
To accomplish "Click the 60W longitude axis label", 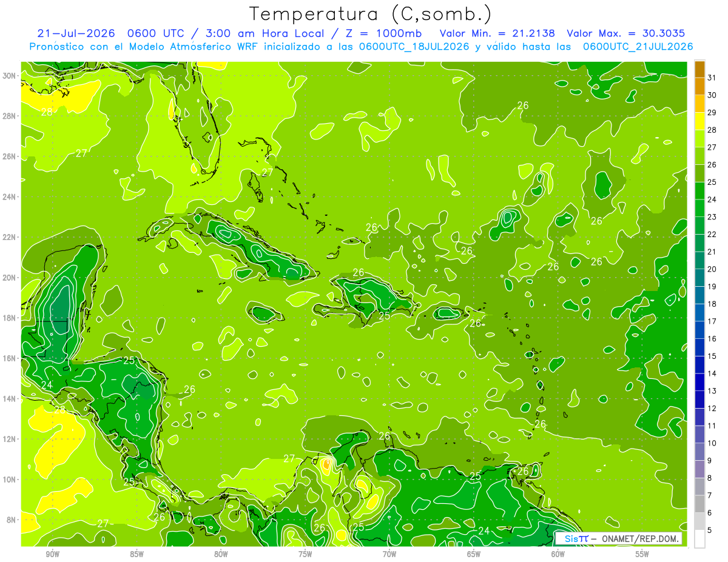I will [x=558, y=554].
